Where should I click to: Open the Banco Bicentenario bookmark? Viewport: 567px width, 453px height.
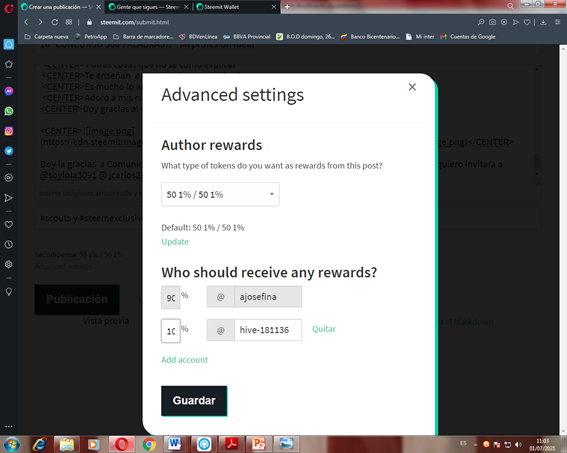(x=370, y=37)
